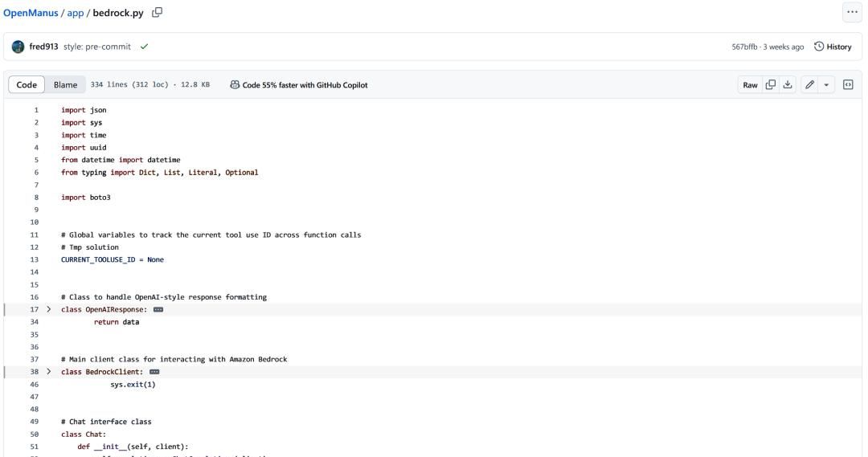This screenshot has height=457, width=868.
Task: Click fred913's avatar image
Action: (18, 47)
